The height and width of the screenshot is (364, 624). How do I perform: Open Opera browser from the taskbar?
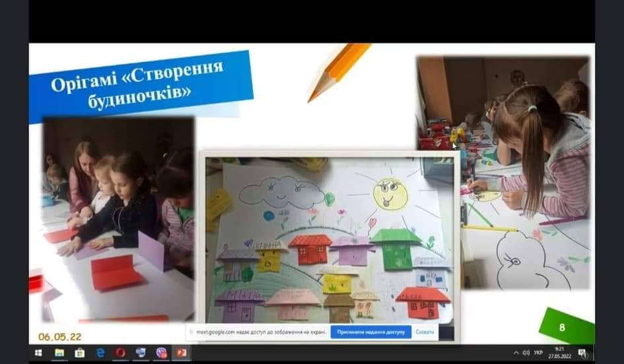pyautogui.click(x=121, y=353)
